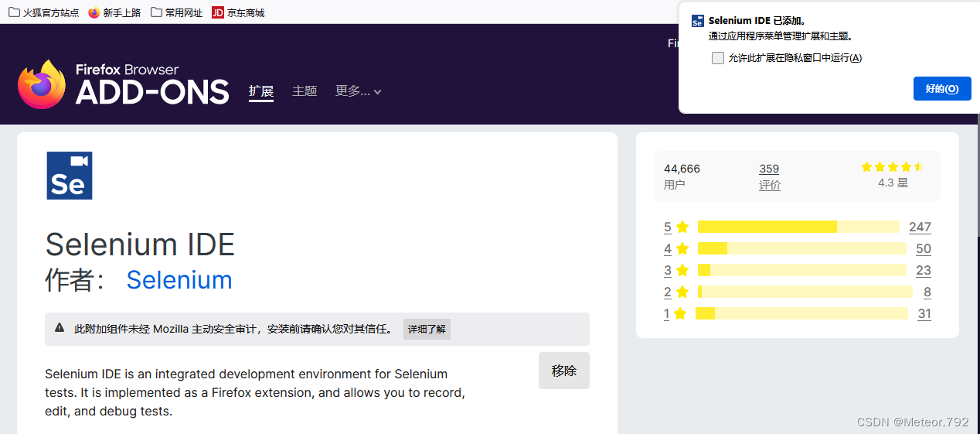Switch to the 扩展 tab

[261, 91]
